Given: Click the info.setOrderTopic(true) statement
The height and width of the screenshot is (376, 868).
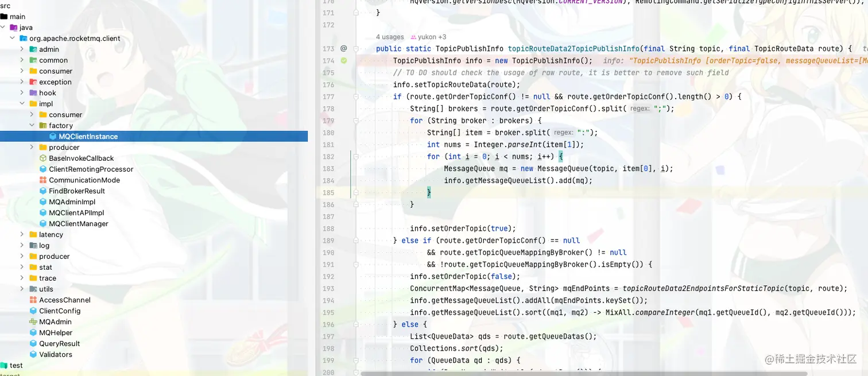Looking at the screenshot, I should coord(463,228).
